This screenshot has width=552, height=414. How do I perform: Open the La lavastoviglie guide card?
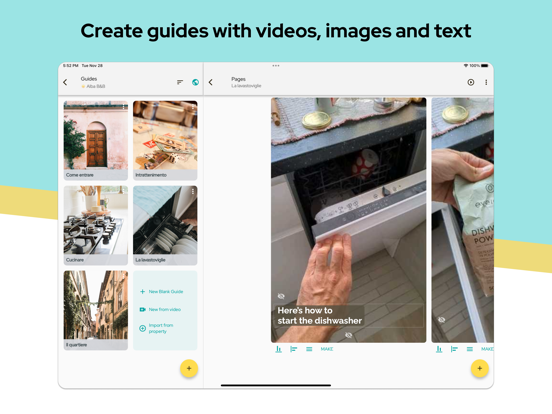[165, 225]
